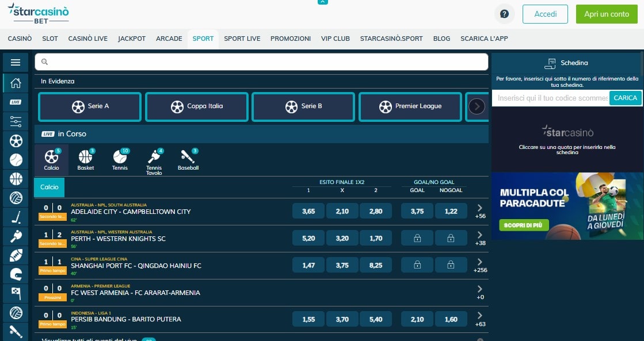Open the filter sliders sidebar icon
This screenshot has height=341, width=644.
coord(16,121)
